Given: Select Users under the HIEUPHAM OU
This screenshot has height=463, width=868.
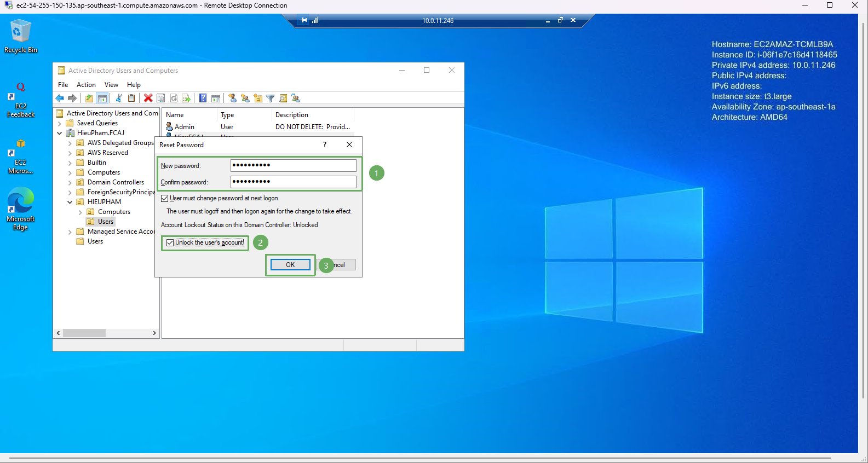Looking at the screenshot, I should tap(106, 222).
